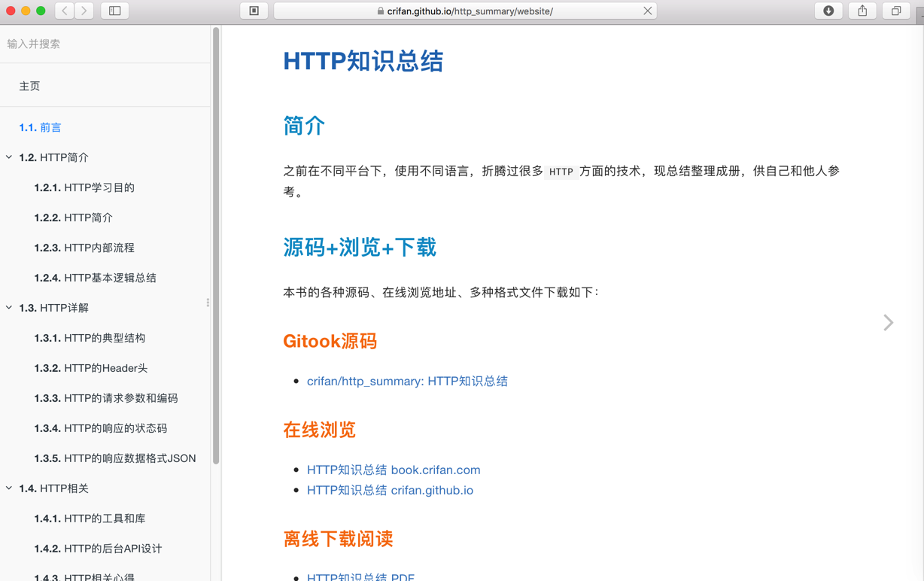924x581 pixels.
Task: Click the 源码+浏览+下载 heading
Action: (360, 248)
